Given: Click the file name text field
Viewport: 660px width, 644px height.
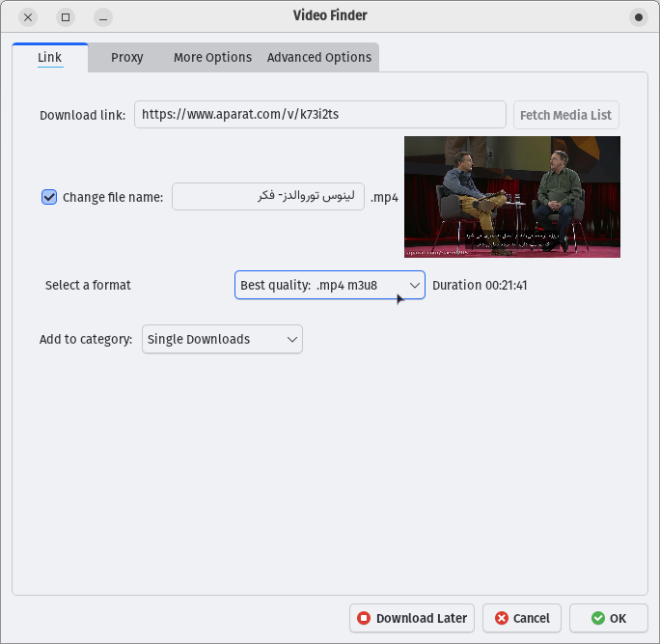Looking at the screenshot, I should tap(268, 196).
